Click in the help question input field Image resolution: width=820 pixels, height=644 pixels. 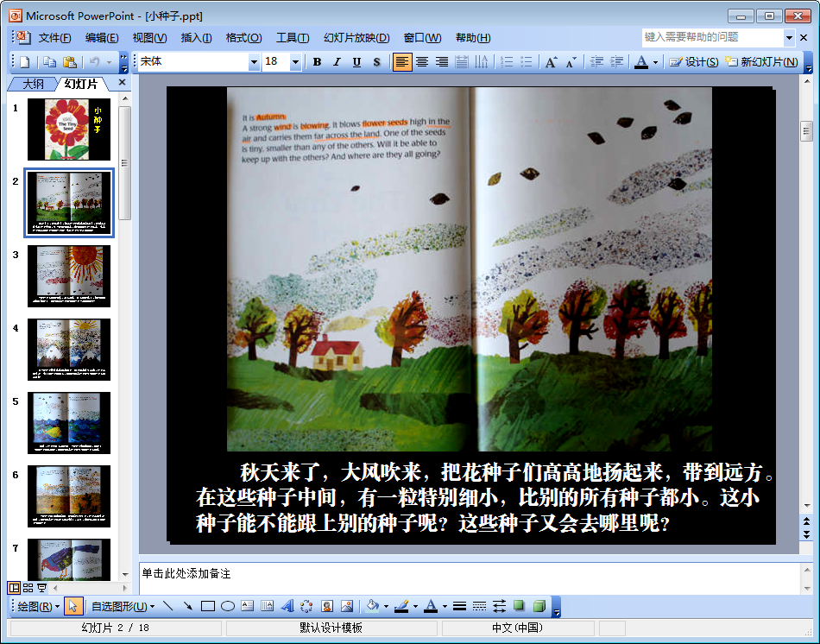pos(713,37)
